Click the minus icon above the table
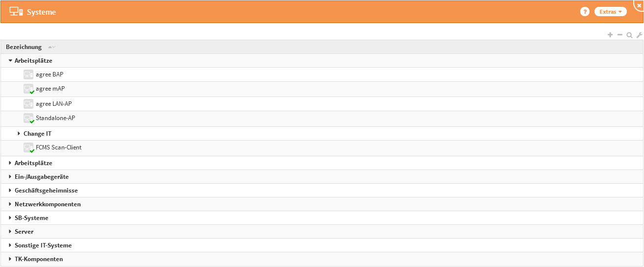This screenshot has width=644, height=267. pos(619,35)
